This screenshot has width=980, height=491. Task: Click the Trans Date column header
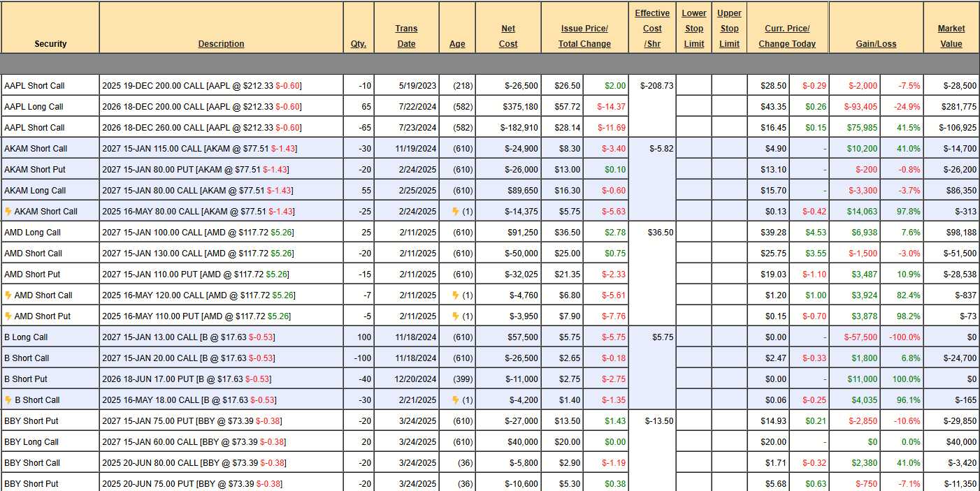pyautogui.click(x=406, y=36)
